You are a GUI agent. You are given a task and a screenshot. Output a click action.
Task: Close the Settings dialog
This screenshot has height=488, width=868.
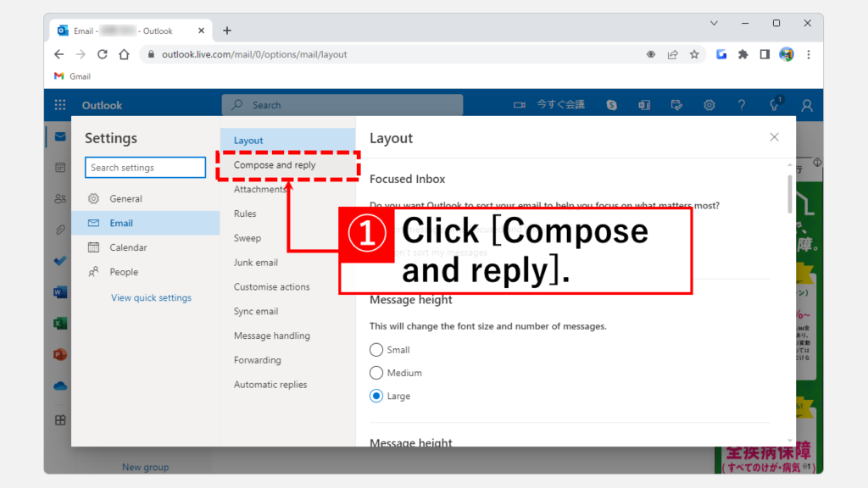774,137
